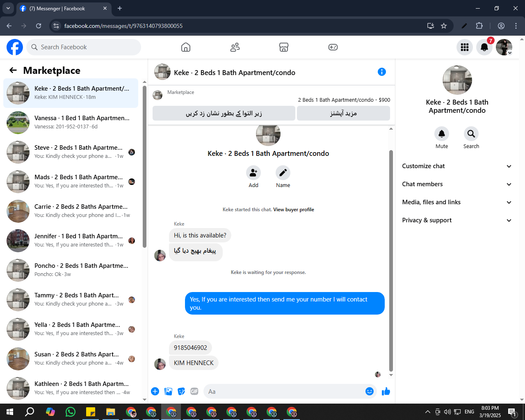Click the Name pencil icon in chat
Screen dimensions: 525x420
point(283,173)
